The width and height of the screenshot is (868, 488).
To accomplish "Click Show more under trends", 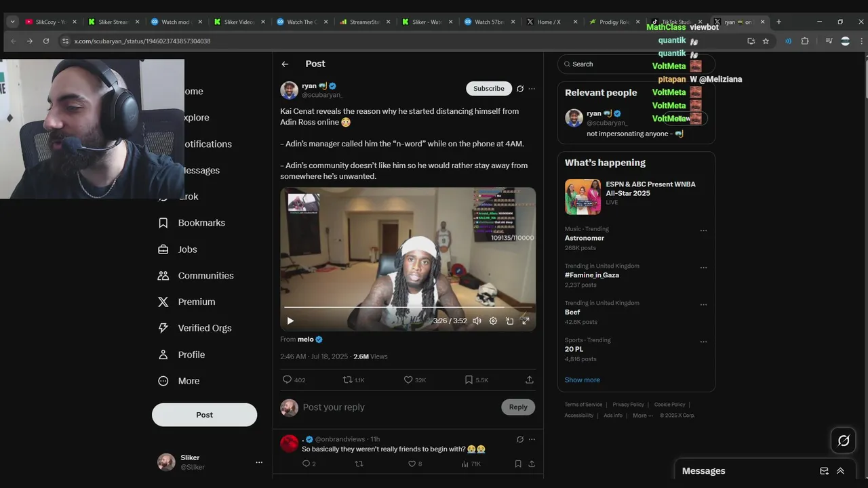I will point(583,380).
